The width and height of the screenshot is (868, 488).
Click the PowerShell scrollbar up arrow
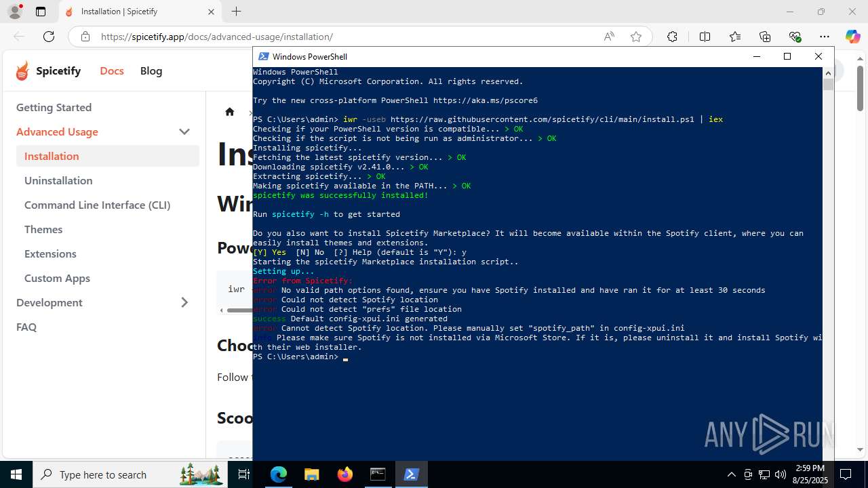(x=828, y=73)
